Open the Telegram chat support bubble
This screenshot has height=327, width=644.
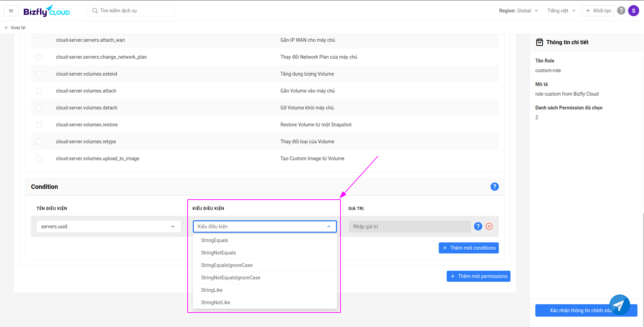[x=620, y=305]
